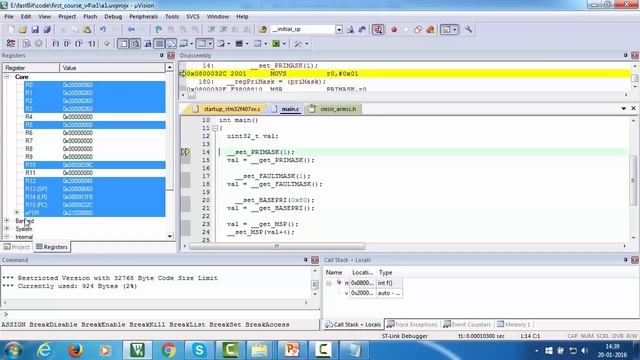Screen dimensions: 640x360
Task: Open the editor tab list dropdown arrow
Action: coord(624,109)
